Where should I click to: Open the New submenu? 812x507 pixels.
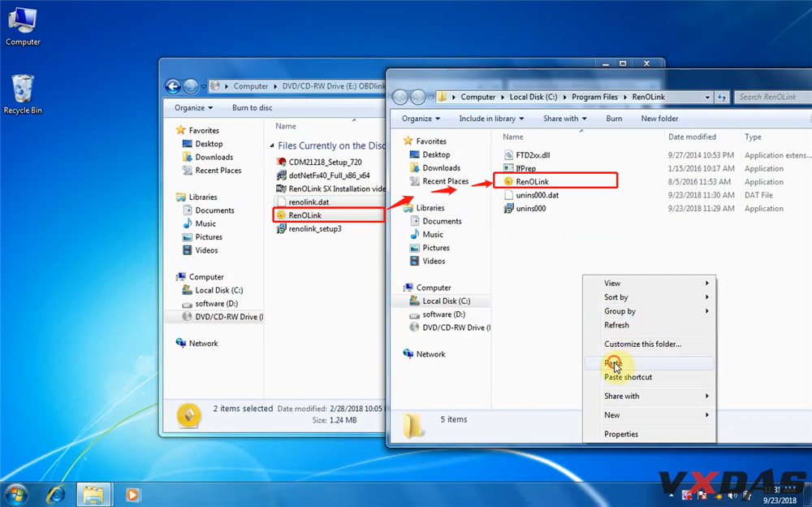tap(650, 414)
